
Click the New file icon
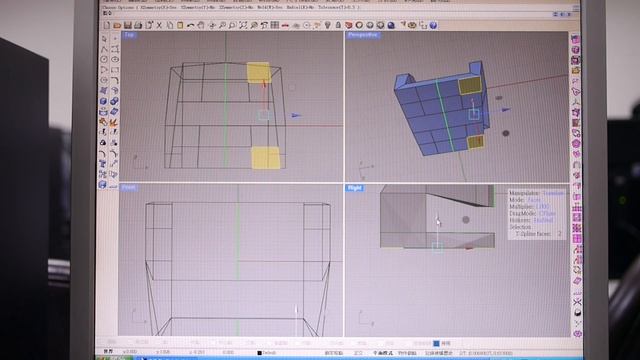click(107, 25)
